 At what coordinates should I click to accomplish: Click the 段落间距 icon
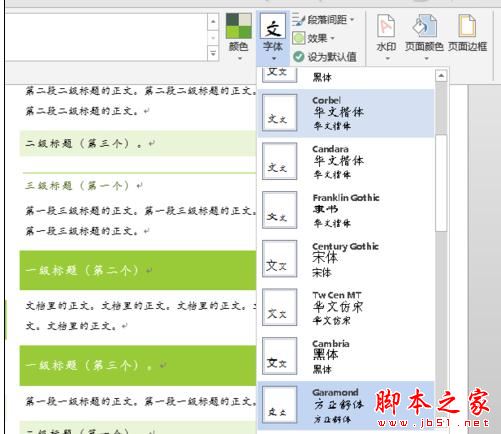coord(298,20)
